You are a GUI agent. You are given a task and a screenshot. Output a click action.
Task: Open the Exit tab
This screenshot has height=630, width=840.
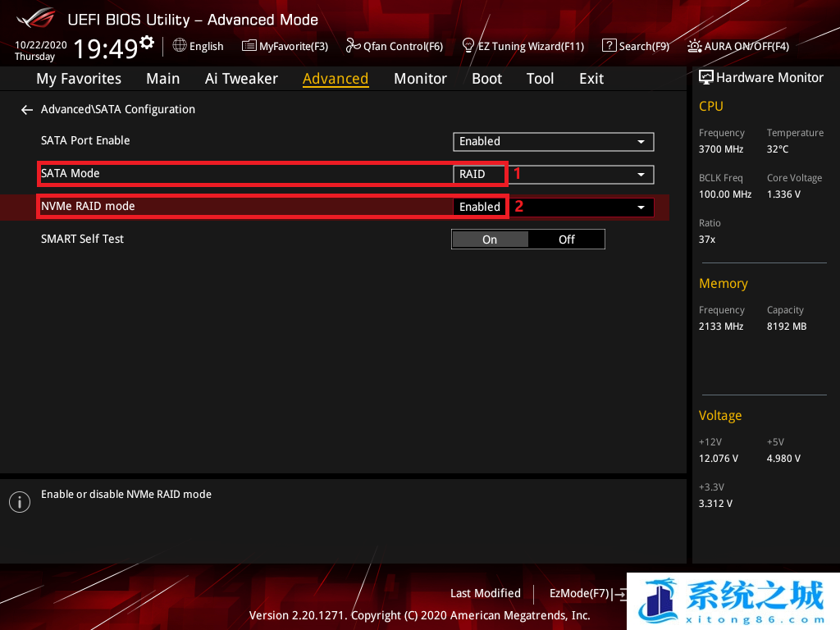[591, 79]
